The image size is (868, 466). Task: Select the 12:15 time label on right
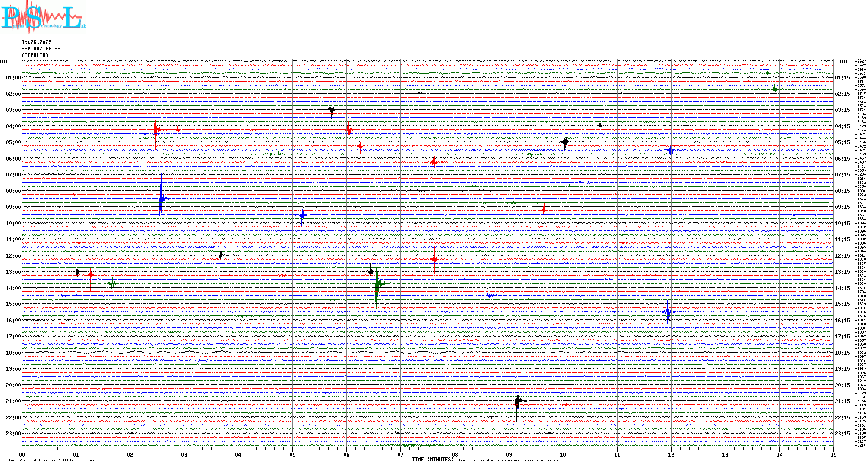point(842,256)
